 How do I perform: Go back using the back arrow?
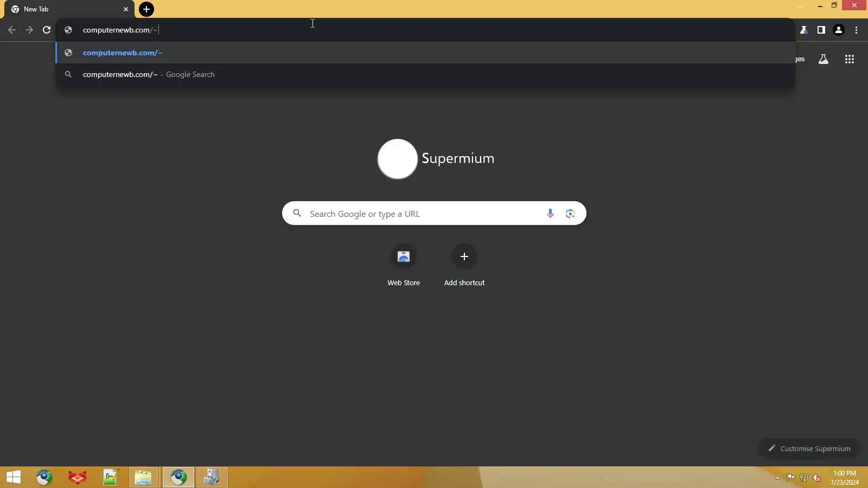pyautogui.click(x=12, y=30)
